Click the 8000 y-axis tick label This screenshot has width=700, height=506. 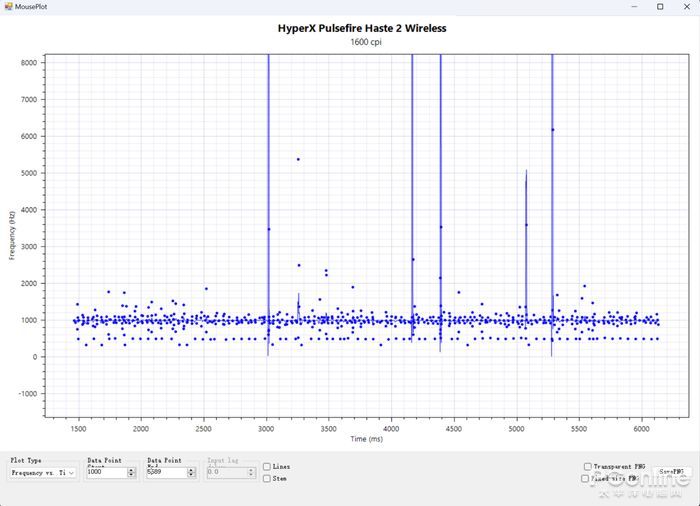point(29,63)
